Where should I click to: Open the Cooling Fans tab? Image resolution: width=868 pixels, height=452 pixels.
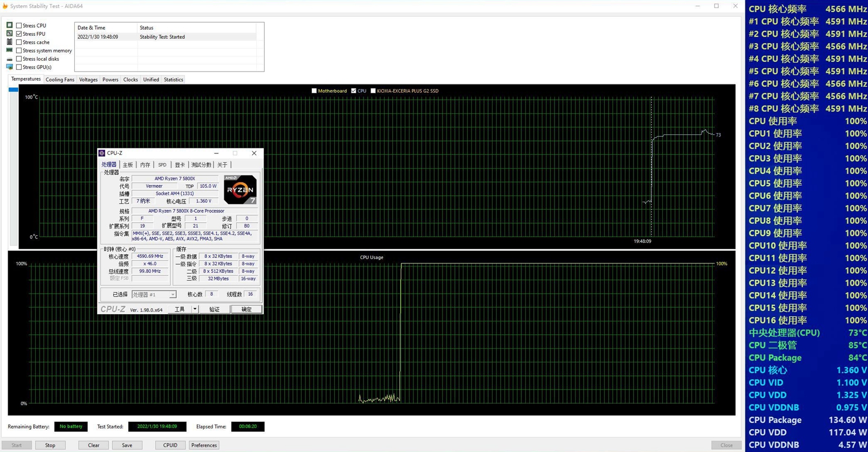[60, 80]
